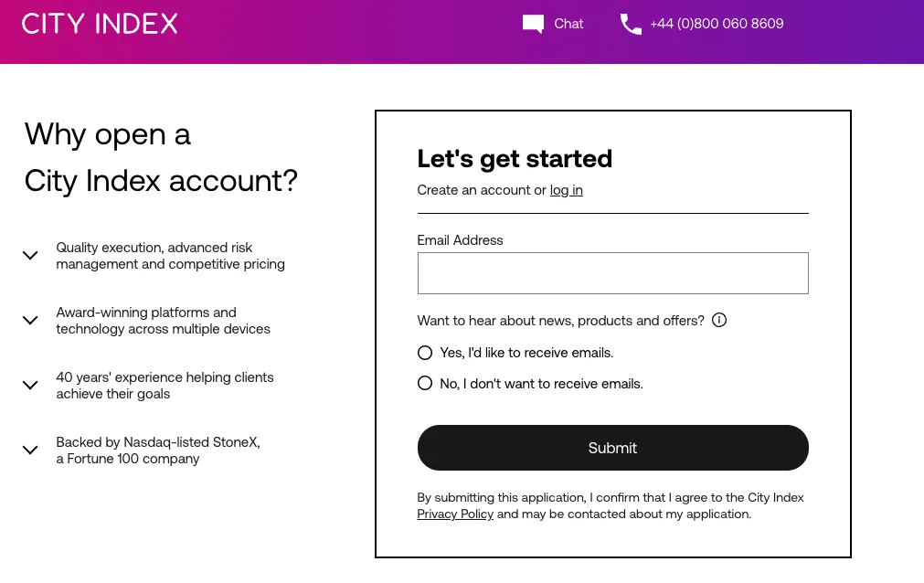The height and width of the screenshot is (583, 924).
Task: Select "Yes, I'd like to receive emails"
Action: [x=425, y=353]
